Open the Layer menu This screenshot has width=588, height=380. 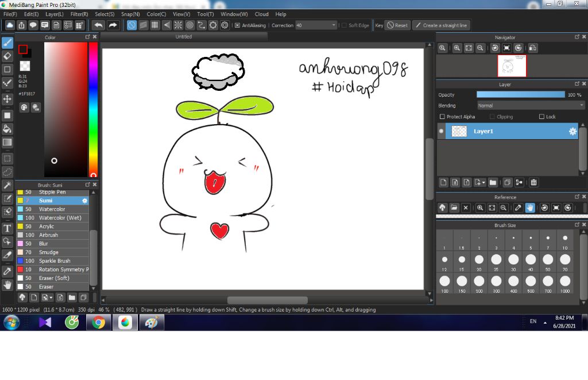tap(55, 14)
